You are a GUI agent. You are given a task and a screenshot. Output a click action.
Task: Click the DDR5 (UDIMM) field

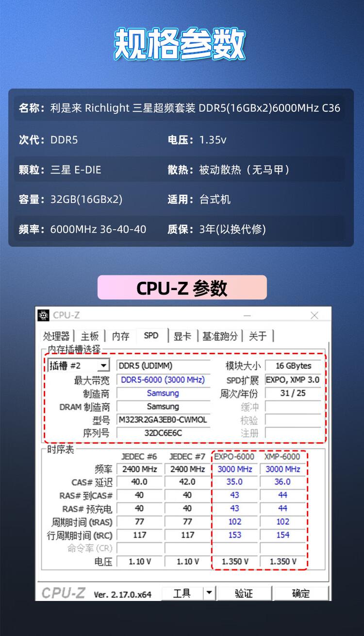[164, 366]
